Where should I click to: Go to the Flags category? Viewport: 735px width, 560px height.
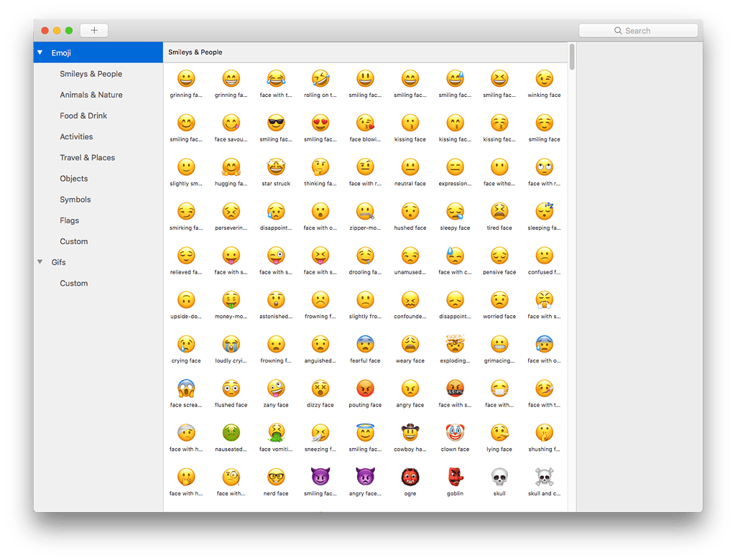pos(70,220)
